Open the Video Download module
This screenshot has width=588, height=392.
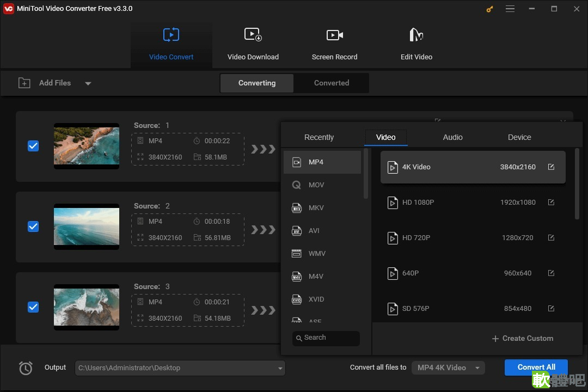point(253,44)
